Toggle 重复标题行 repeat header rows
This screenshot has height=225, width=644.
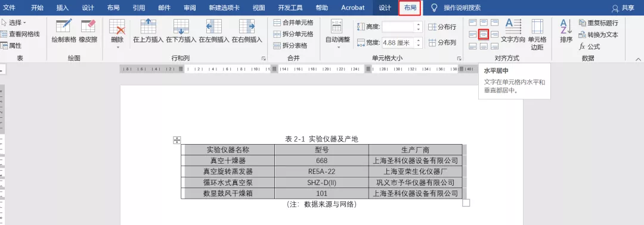tap(599, 23)
